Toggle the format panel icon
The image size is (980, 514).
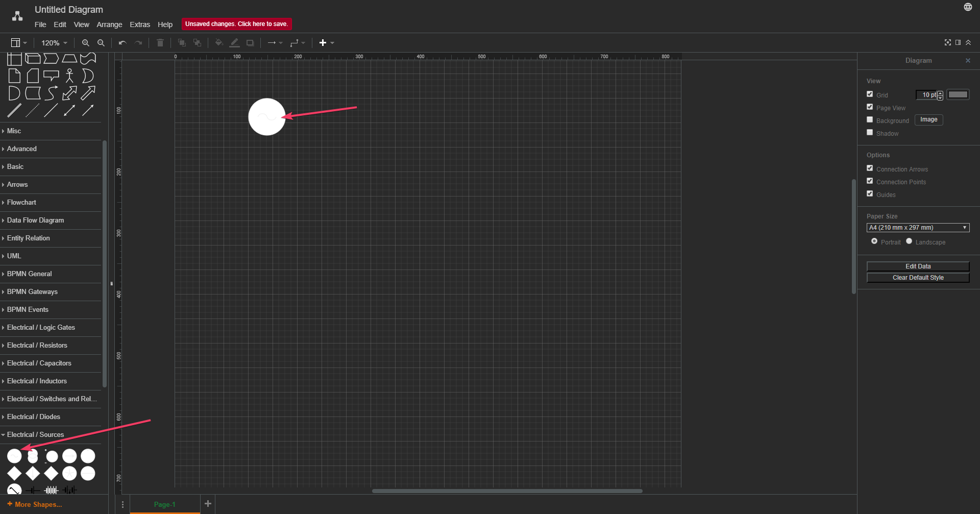tap(958, 43)
